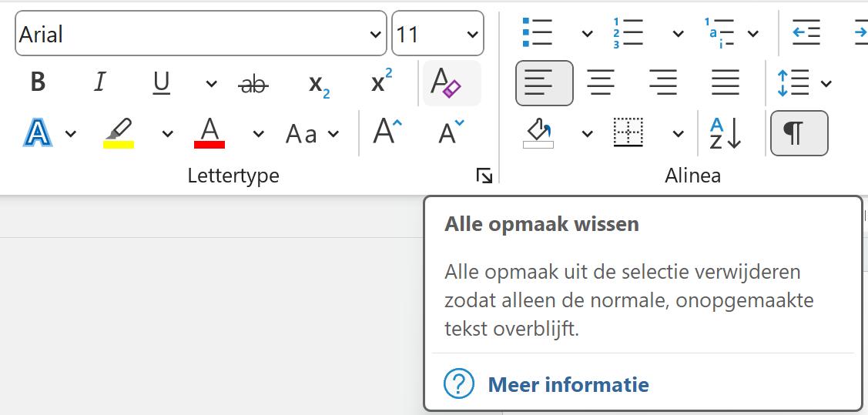Increase the font size

[x=387, y=133]
